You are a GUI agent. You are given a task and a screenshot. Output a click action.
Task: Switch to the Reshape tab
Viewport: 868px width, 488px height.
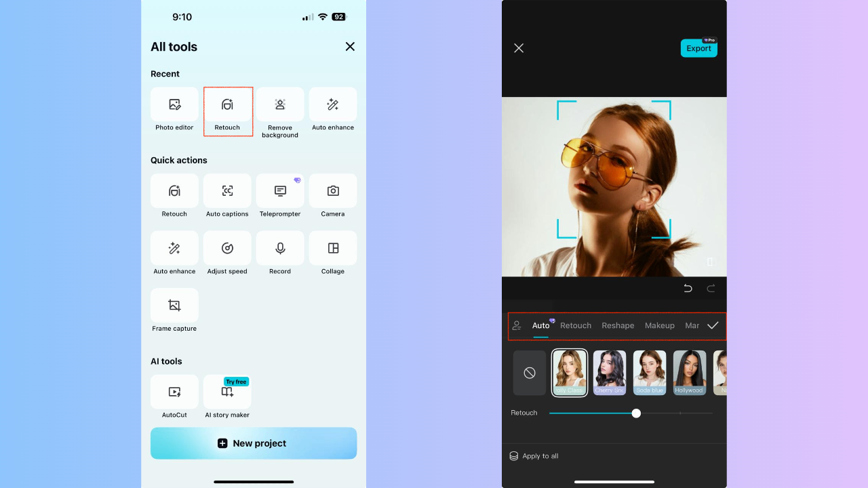tap(618, 325)
